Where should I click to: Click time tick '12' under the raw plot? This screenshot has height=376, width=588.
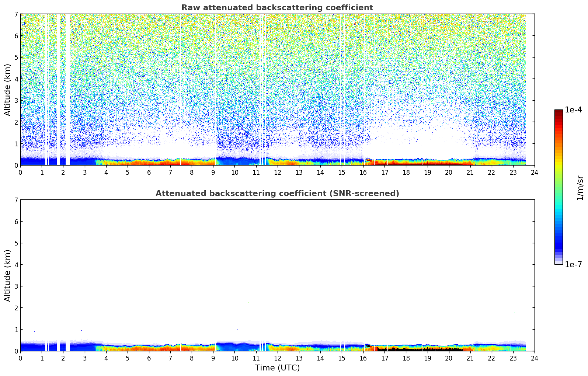(277, 172)
